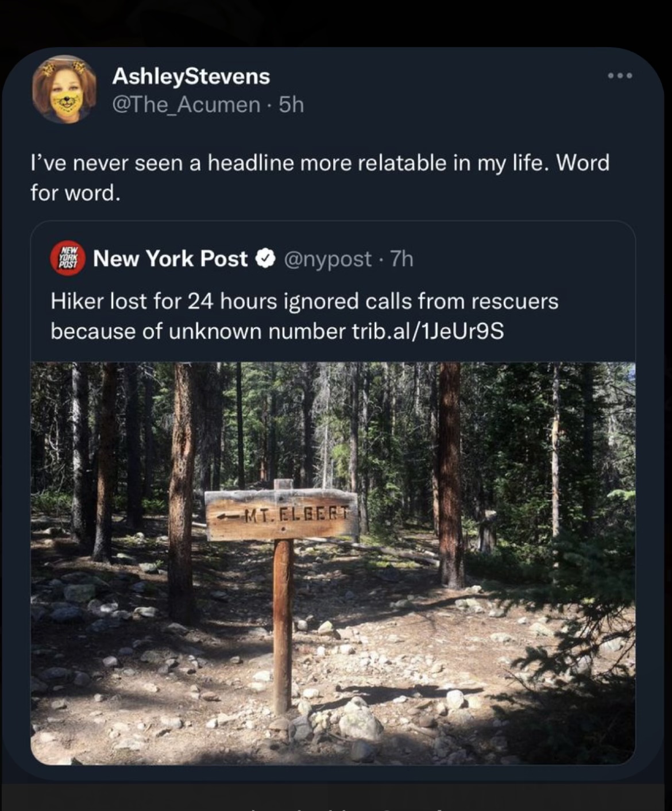The width and height of the screenshot is (672, 811).
Task: Click the 7h timestamp on quoted tweet
Action: tap(401, 259)
